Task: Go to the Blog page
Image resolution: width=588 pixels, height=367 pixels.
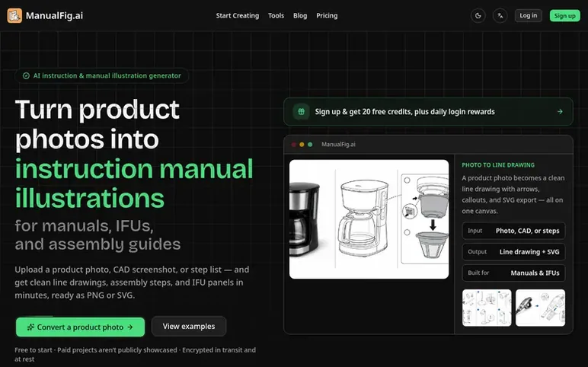Action: pos(300,16)
